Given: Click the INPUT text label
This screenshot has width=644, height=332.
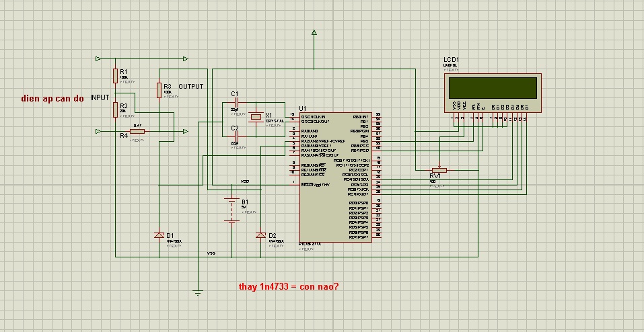Looking at the screenshot, I should pos(100,98).
